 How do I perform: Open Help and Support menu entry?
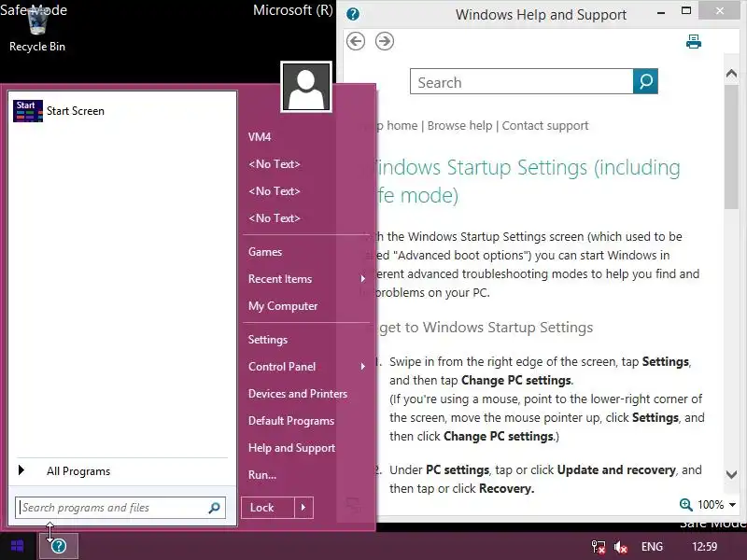[291, 448]
